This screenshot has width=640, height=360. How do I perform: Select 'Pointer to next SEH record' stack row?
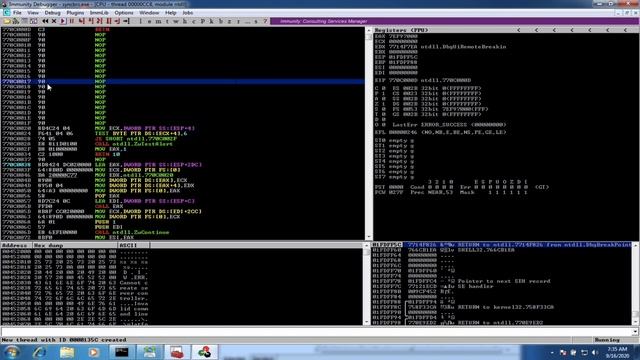coord(502,281)
